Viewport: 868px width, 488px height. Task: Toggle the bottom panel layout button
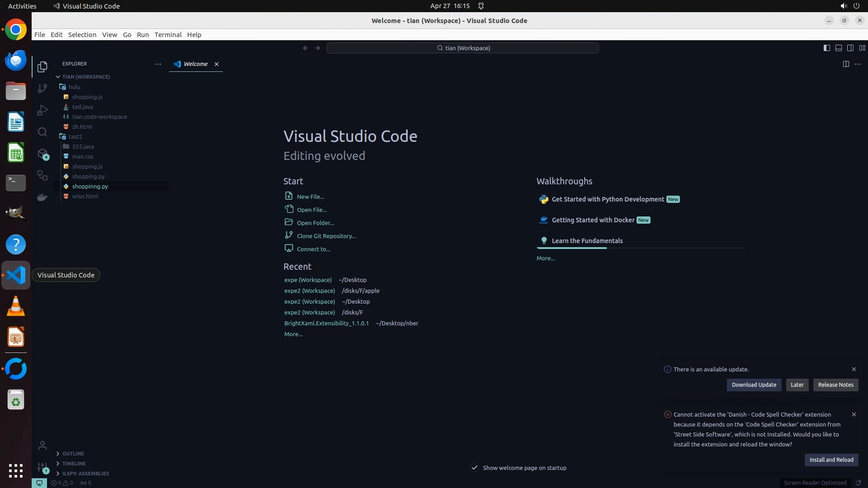[838, 48]
